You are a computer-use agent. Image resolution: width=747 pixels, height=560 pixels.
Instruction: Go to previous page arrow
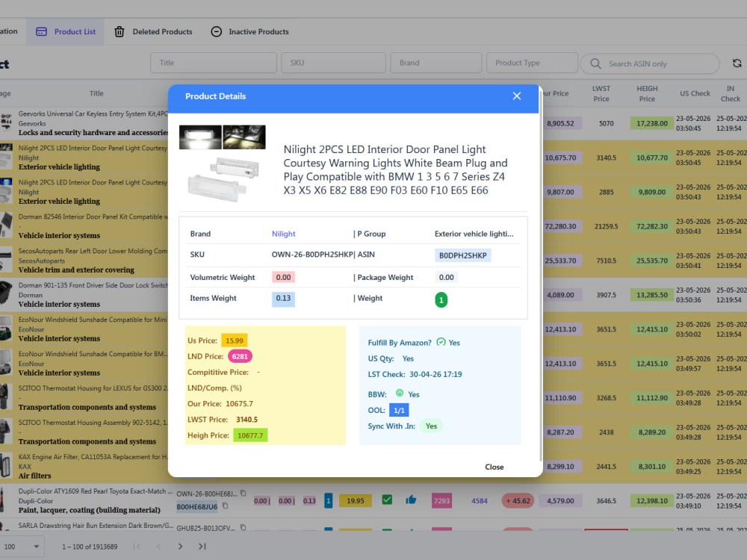tap(158, 547)
